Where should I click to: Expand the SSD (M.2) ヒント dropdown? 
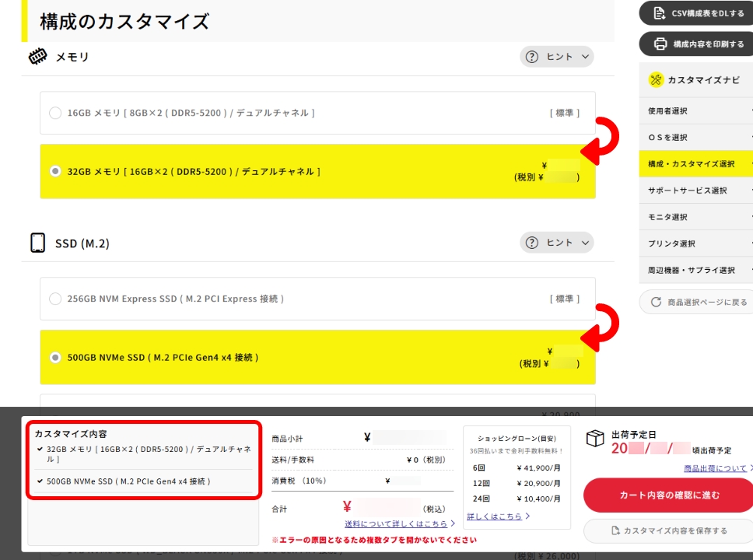556,243
